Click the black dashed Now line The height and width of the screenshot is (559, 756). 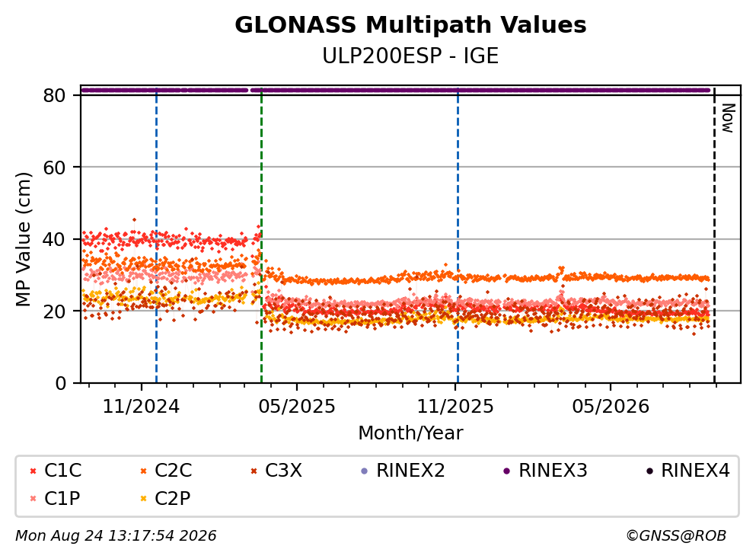pos(714,235)
